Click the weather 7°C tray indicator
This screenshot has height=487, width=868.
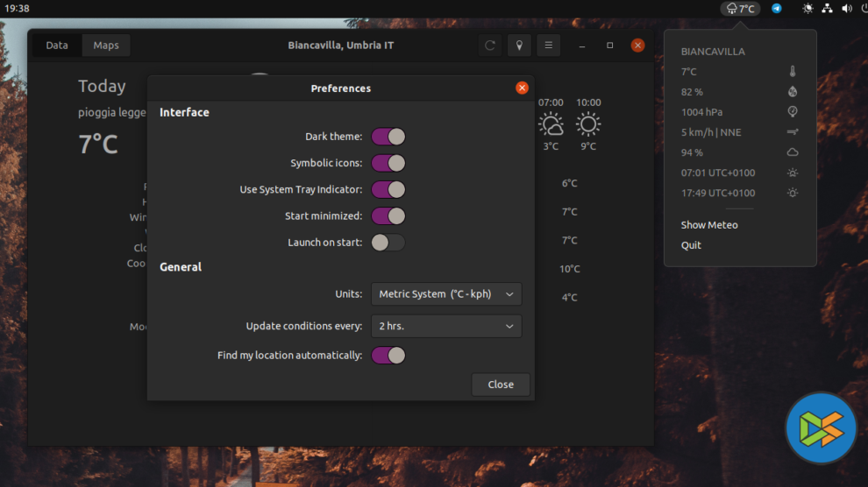(x=740, y=8)
